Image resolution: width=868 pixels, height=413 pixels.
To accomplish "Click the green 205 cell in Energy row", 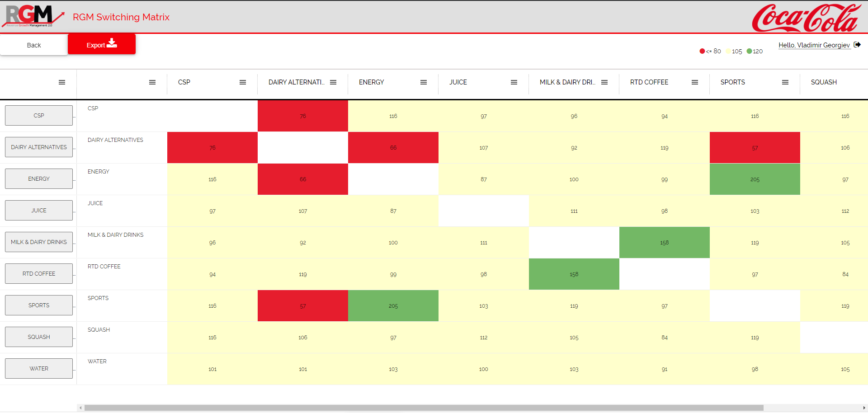I will (755, 179).
